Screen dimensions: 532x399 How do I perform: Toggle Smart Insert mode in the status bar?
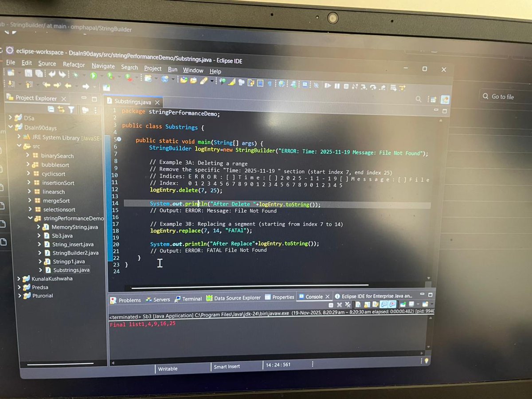coord(227,367)
